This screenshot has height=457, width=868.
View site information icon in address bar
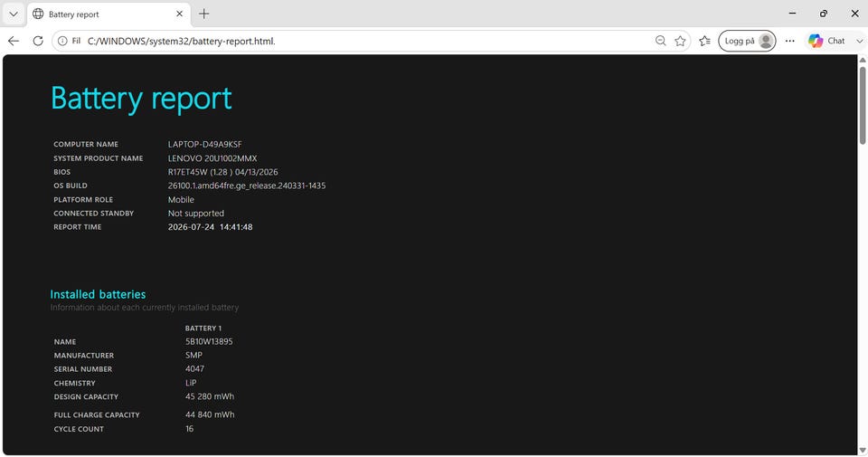click(62, 41)
